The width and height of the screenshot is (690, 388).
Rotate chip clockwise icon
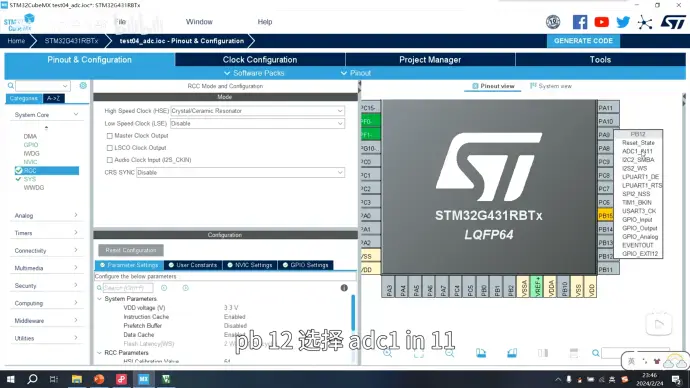[481, 353]
